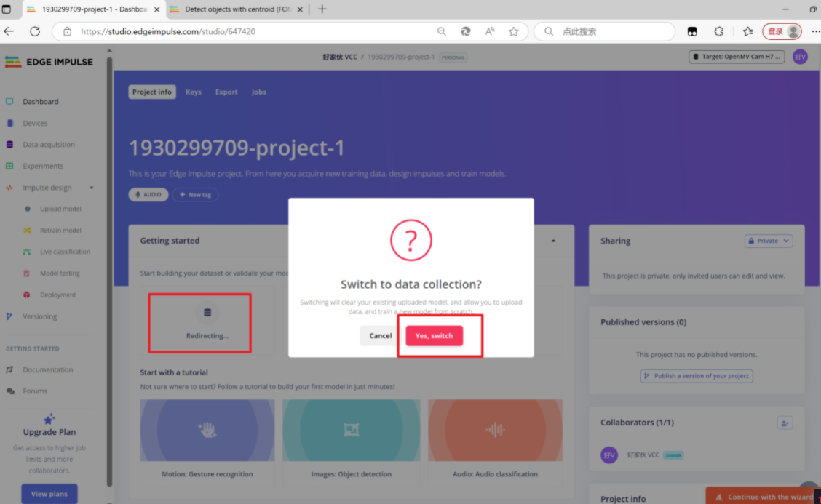821x504 pixels.
Task: Switch to the Jobs tab
Action: 258,92
